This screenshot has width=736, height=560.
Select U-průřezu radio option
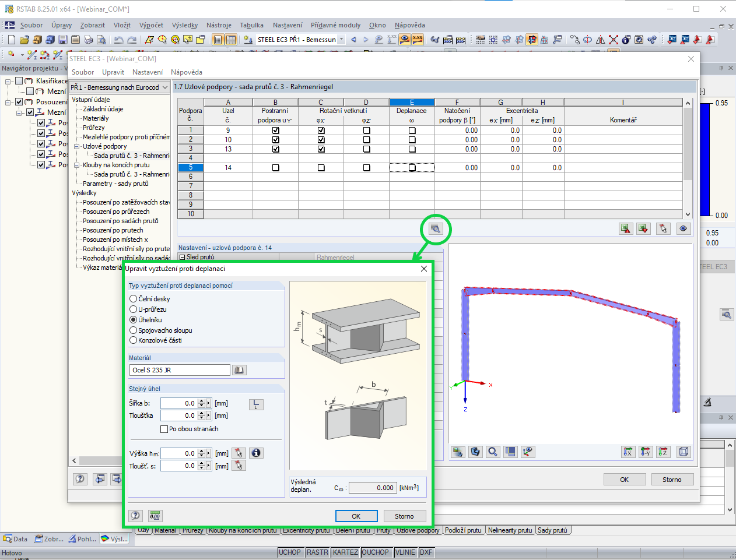(133, 309)
